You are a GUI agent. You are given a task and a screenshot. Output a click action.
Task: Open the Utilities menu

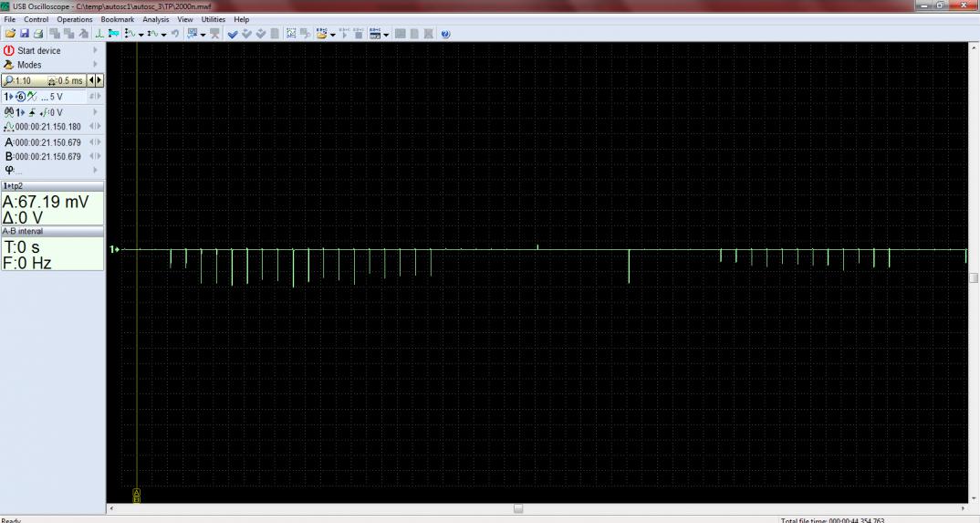click(213, 19)
